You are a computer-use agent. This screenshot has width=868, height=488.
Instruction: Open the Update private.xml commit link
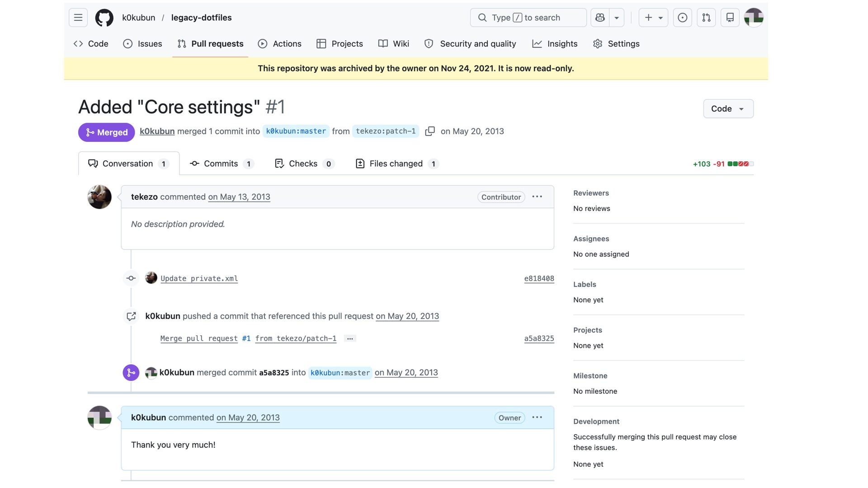[x=199, y=278]
